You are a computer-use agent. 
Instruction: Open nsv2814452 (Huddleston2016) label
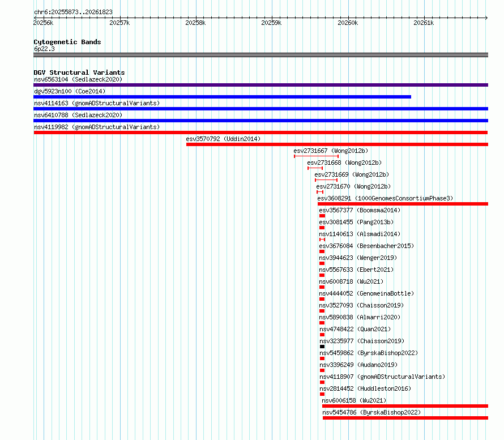pyautogui.click(x=365, y=388)
